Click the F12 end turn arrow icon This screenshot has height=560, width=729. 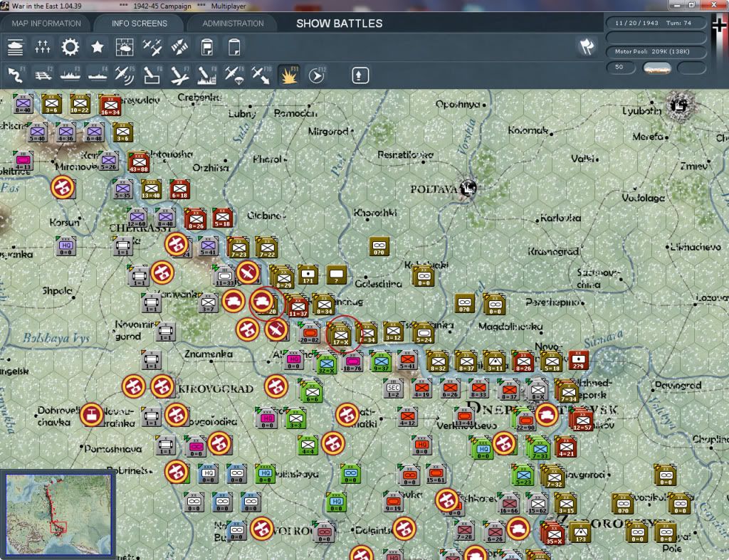pos(317,75)
